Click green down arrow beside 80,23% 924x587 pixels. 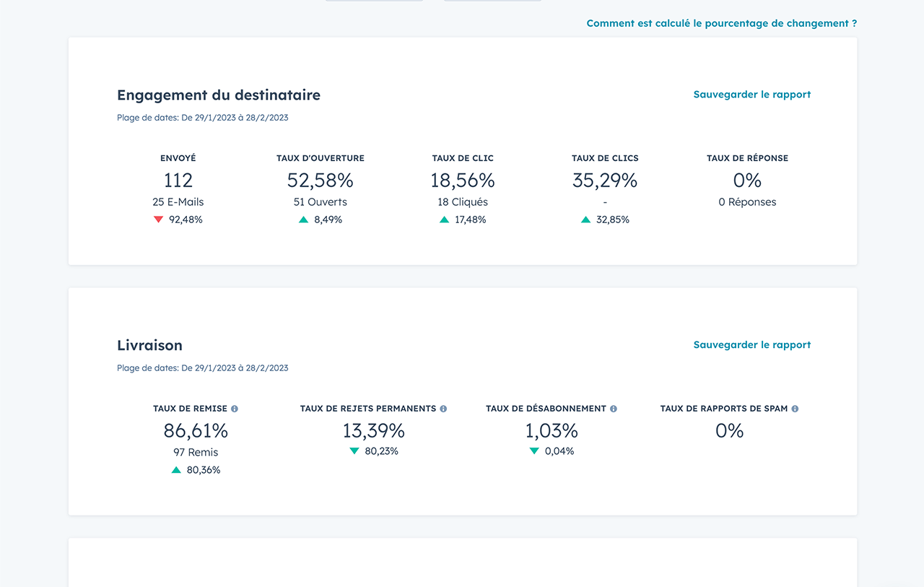[x=354, y=451]
